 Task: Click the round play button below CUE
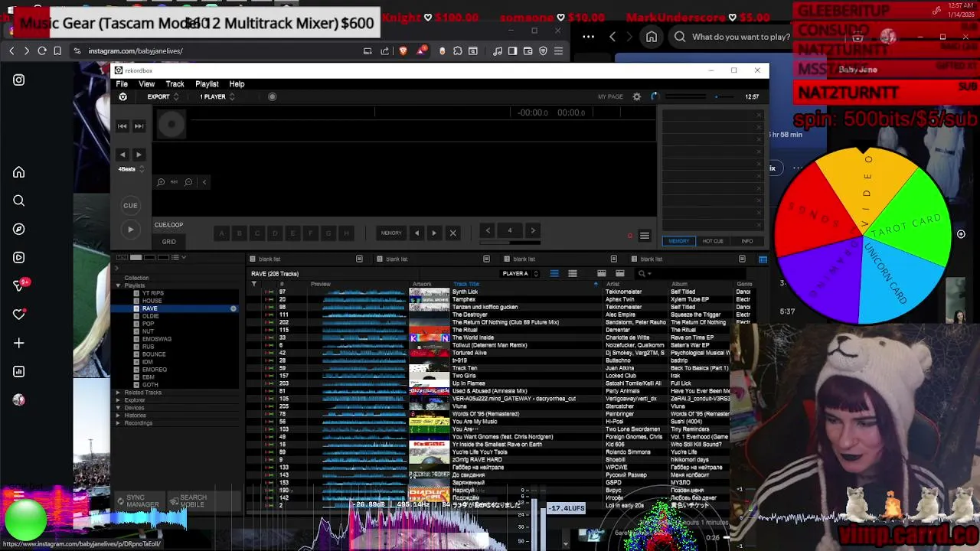coord(130,230)
